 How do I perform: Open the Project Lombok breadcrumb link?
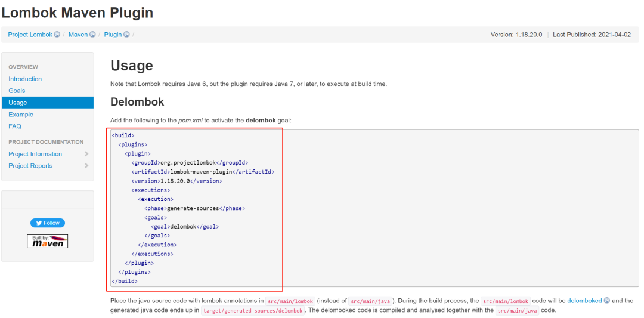[30, 35]
